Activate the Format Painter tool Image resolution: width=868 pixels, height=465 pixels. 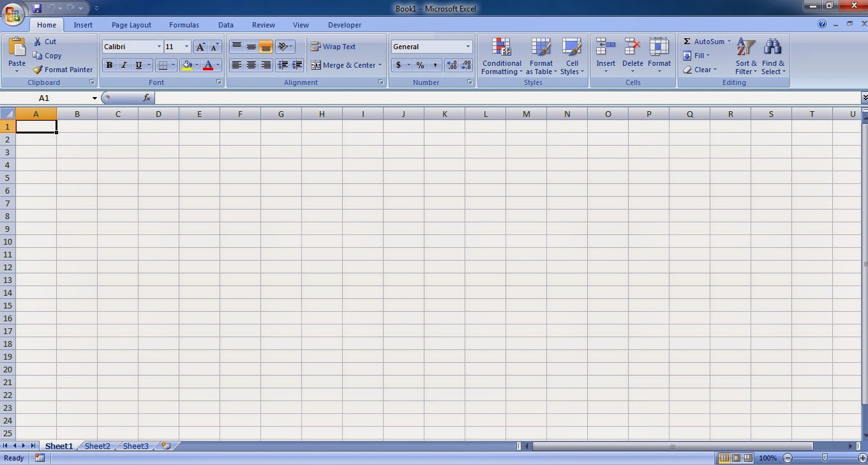point(62,70)
